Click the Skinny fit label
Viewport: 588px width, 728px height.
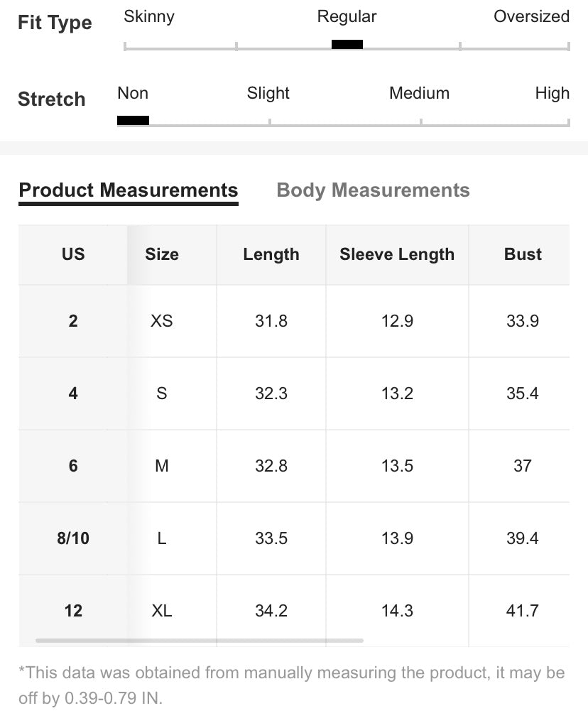point(149,16)
